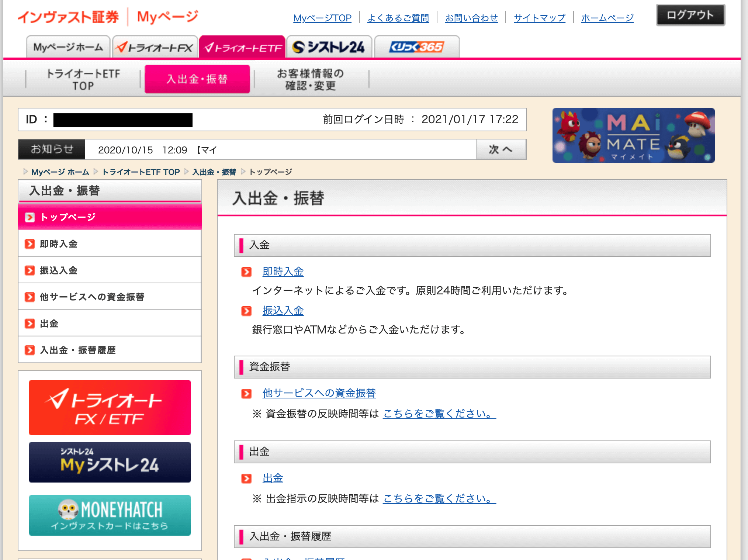
Task: Open お客様情報の確認・変更 submenu
Action: click(x=310, y=79)
